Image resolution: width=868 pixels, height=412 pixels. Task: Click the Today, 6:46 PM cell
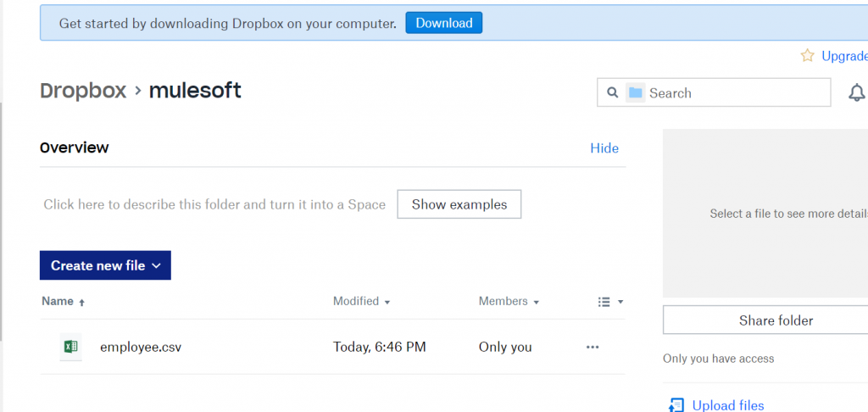379,348
